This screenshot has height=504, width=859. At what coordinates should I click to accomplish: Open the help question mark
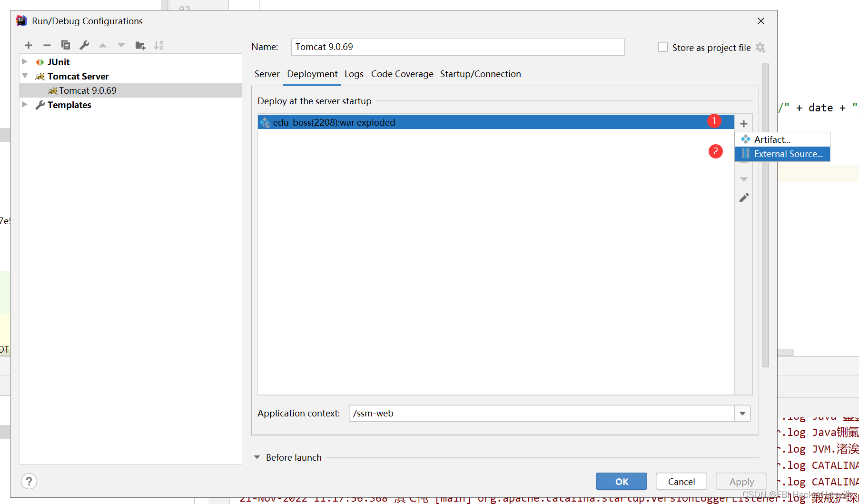[x=29, y=481]
